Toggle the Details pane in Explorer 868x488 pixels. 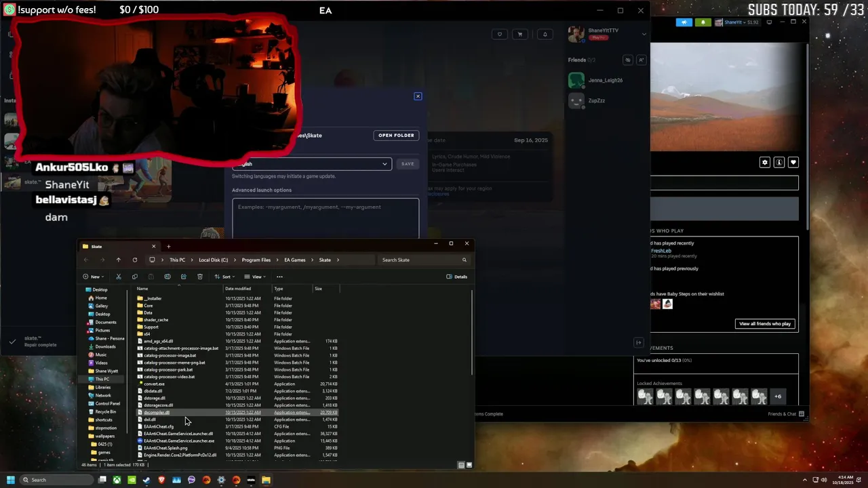click(x=457, y=277)
